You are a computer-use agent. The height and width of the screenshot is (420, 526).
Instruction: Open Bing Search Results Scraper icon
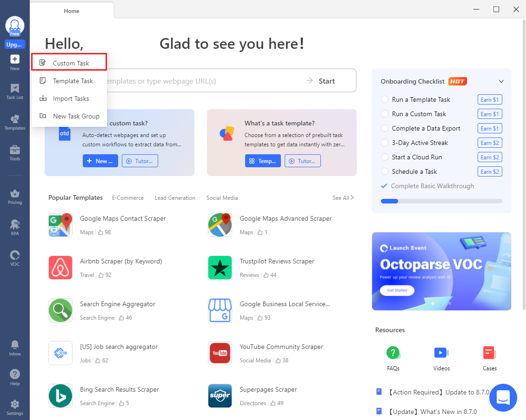(x=60, y=396)
